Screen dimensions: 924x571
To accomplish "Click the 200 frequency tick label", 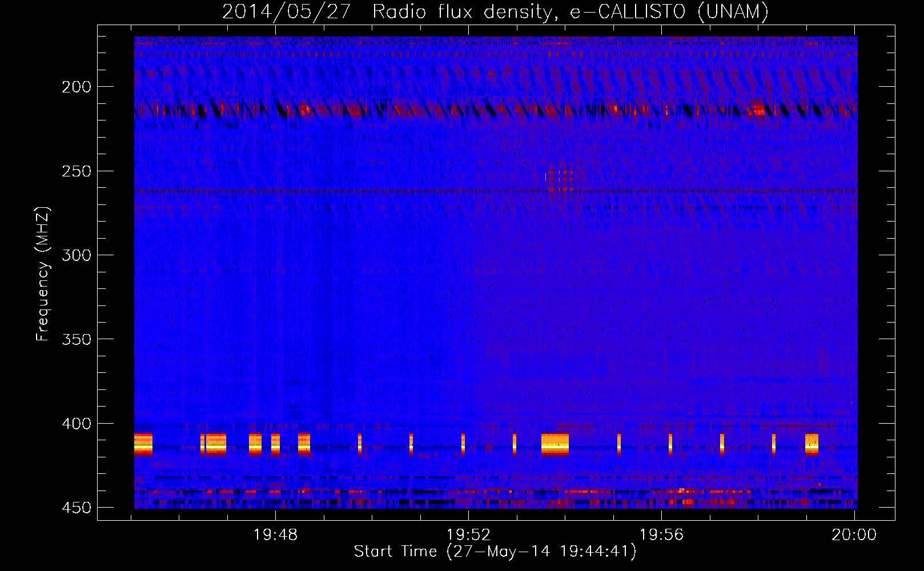I will [76, 87].
